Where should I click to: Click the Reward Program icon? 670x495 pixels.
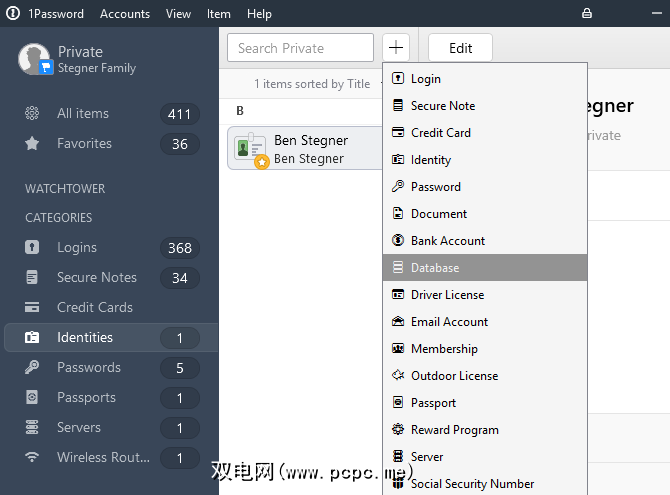coord(398,429)
